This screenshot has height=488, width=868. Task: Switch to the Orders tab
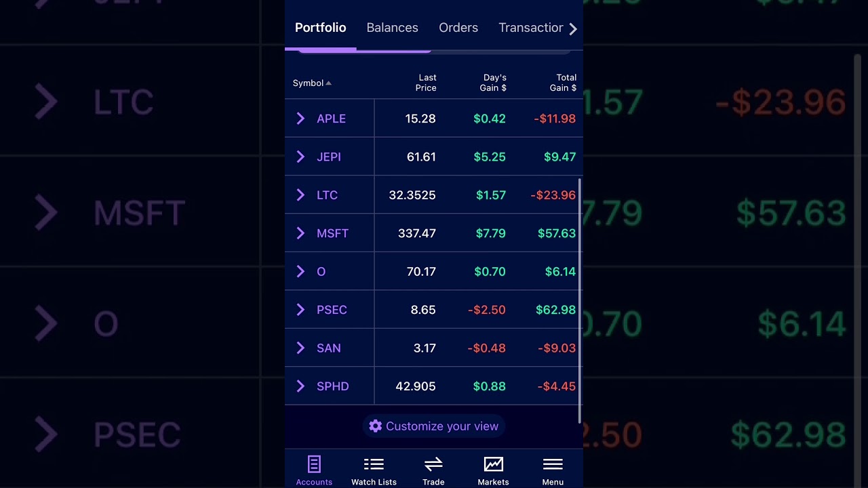458,28
